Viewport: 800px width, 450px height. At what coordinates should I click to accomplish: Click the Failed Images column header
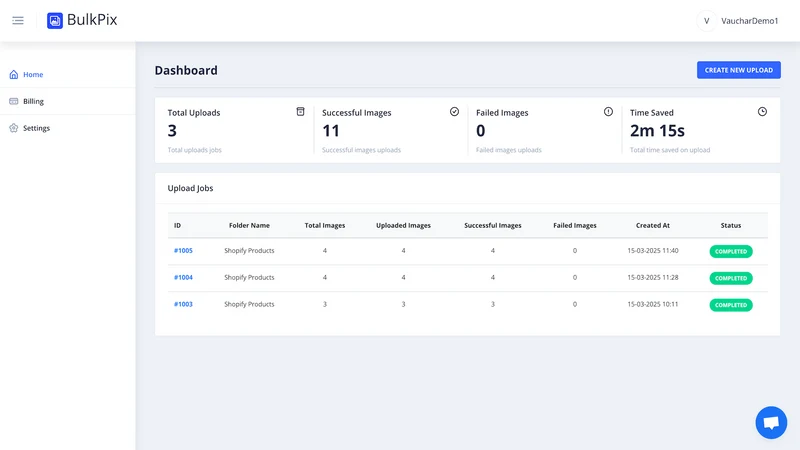(x=574, y=226)
